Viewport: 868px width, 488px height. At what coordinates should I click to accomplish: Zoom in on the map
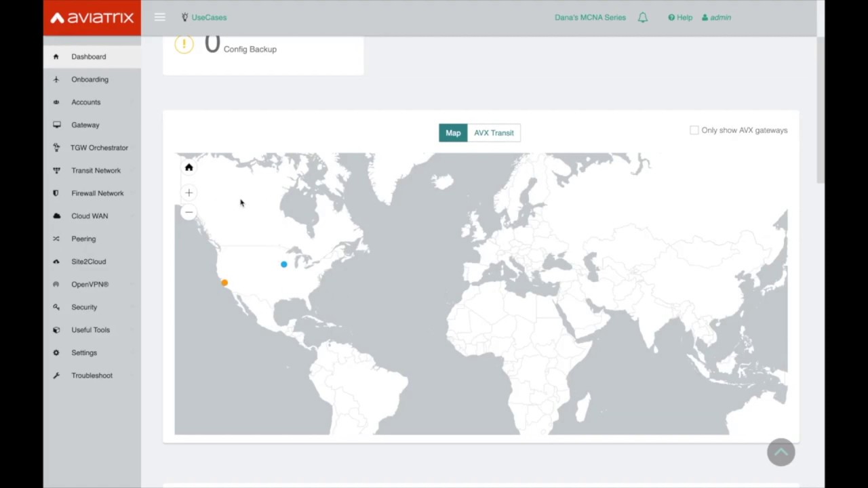189,193
